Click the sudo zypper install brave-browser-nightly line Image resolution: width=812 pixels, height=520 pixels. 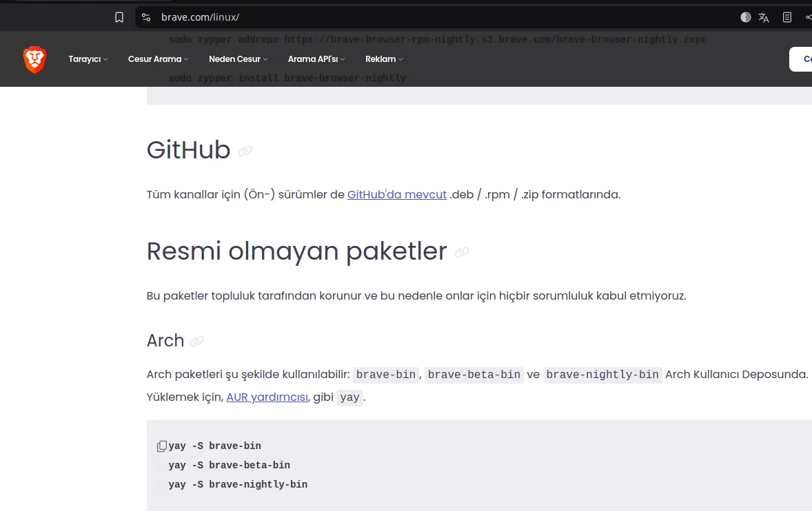287,78
